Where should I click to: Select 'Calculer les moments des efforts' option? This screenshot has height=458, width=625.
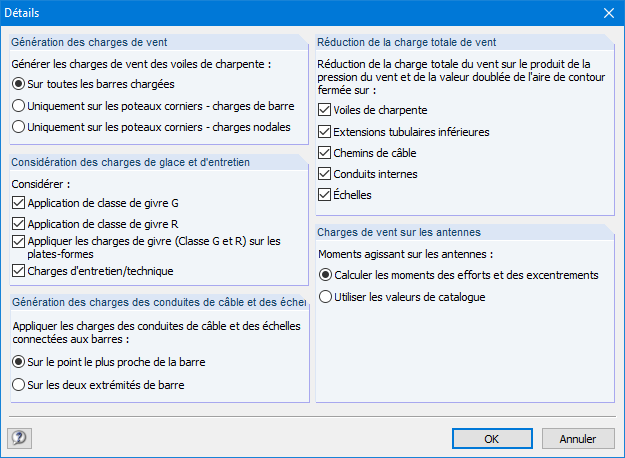click(x=324, y=274)
